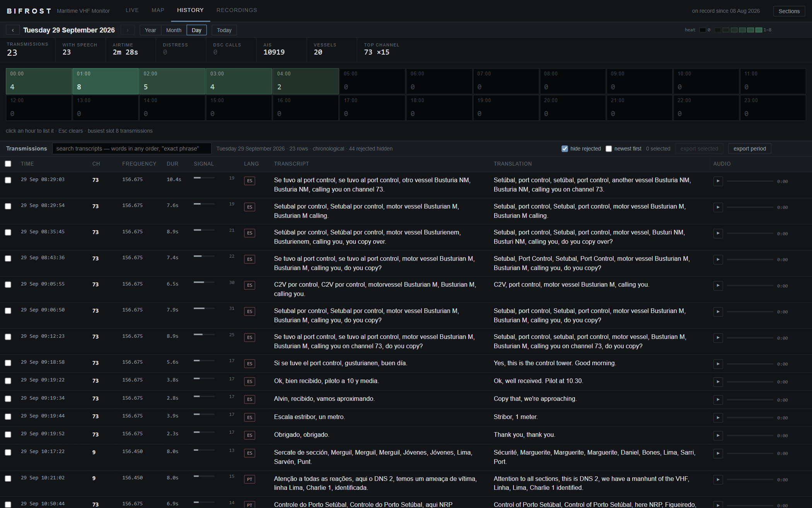Play audio for the 09:12:23 transmission
This screenshot has height=508, width=812.
point(718,338)
